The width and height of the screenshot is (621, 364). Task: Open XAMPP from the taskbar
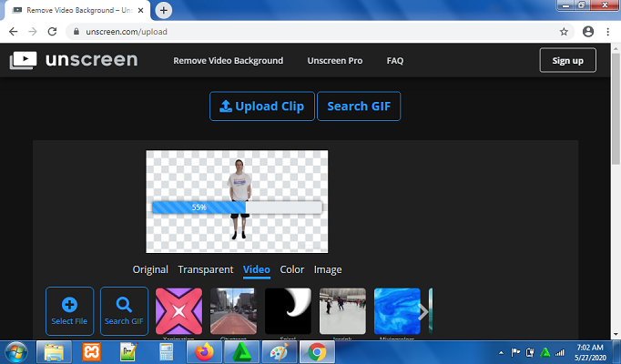pos(91,350)
